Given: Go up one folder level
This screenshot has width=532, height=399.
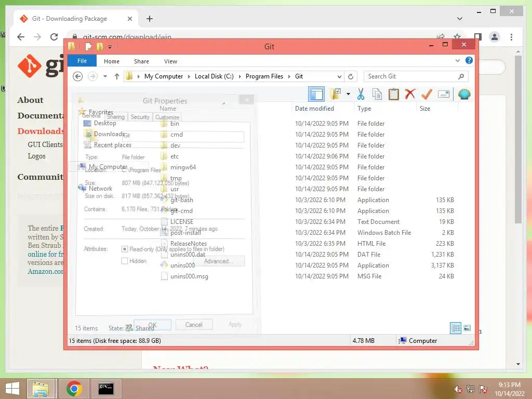Looking at the screenshot, I should pos(117,76).
